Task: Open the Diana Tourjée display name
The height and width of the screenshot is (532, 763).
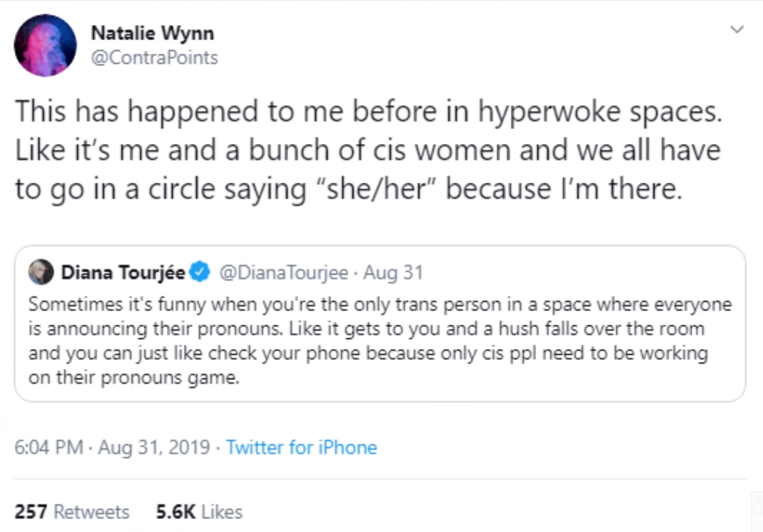Action: click(x=123, y=272)
